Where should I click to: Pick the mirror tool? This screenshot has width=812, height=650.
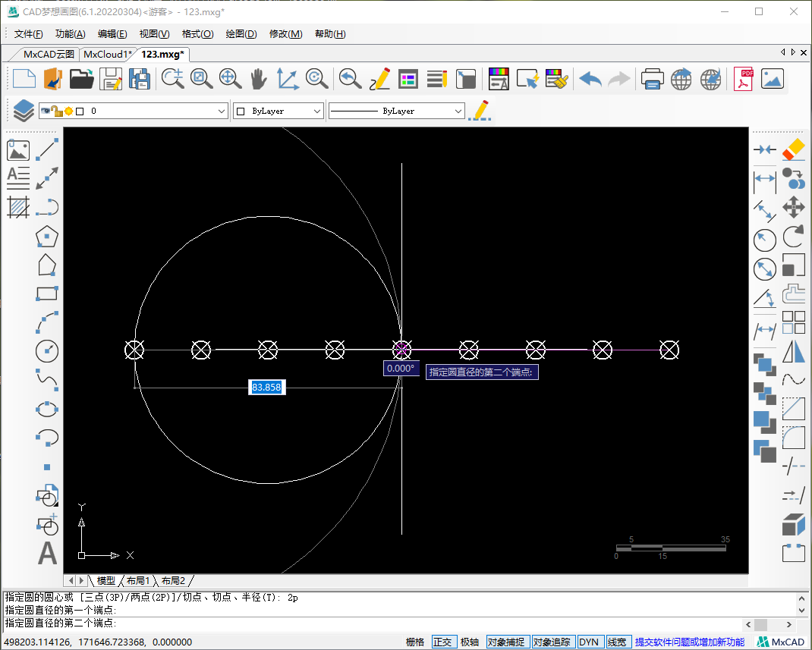(793, 351)
